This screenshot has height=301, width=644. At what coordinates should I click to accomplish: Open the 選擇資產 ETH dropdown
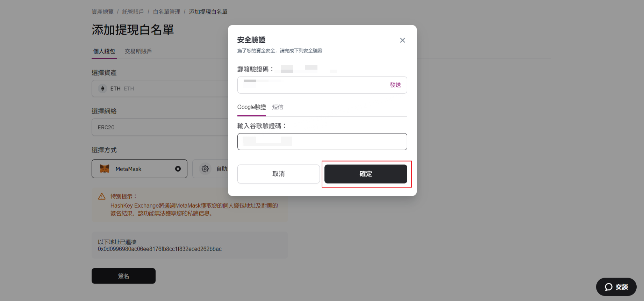click(160, 88)
